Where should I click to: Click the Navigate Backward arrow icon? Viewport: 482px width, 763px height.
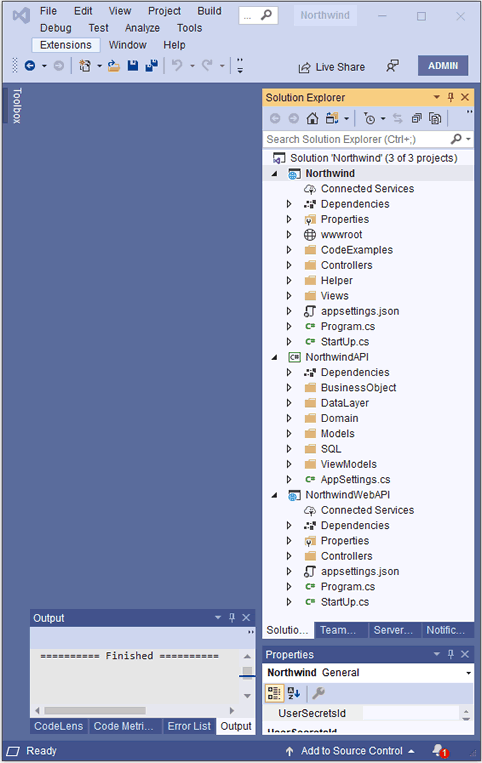click(30, 66)
